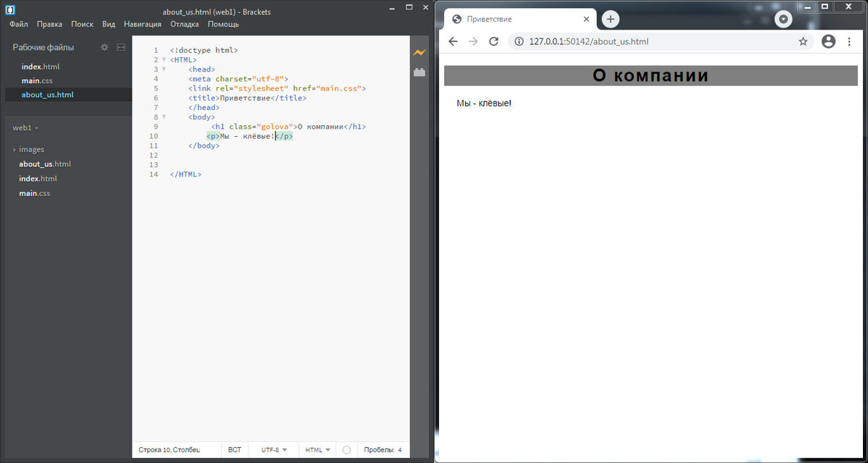Screen dimensions: 868x463
Task: Bookmark this page with star icon
Action: [803, 41]
